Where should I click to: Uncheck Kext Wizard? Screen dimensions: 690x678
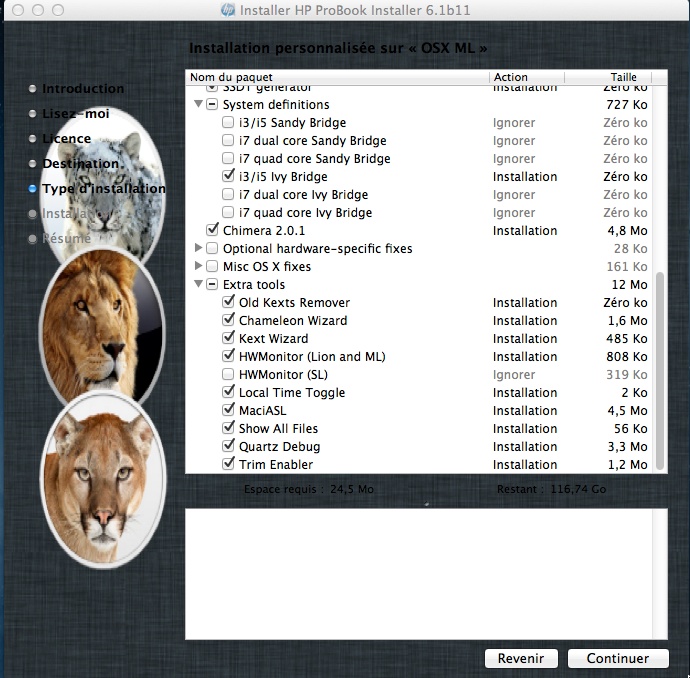tap(228, 338)
